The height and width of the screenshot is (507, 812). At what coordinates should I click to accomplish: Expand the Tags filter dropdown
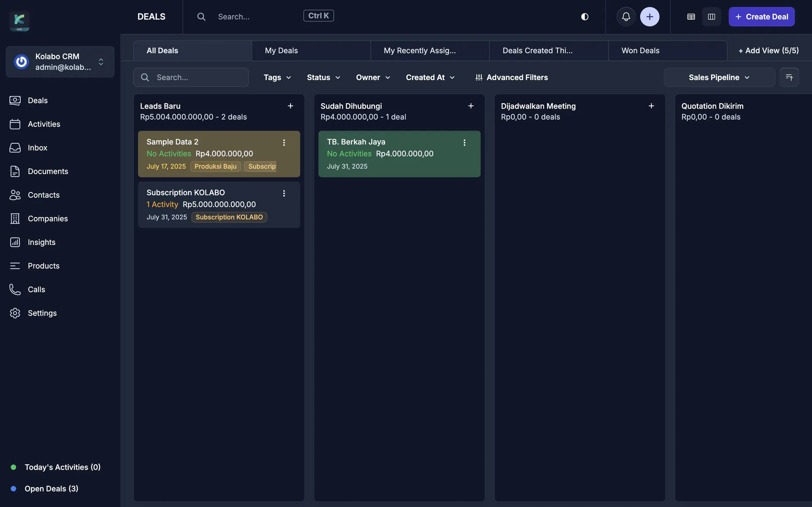click(x=277, y=77)
